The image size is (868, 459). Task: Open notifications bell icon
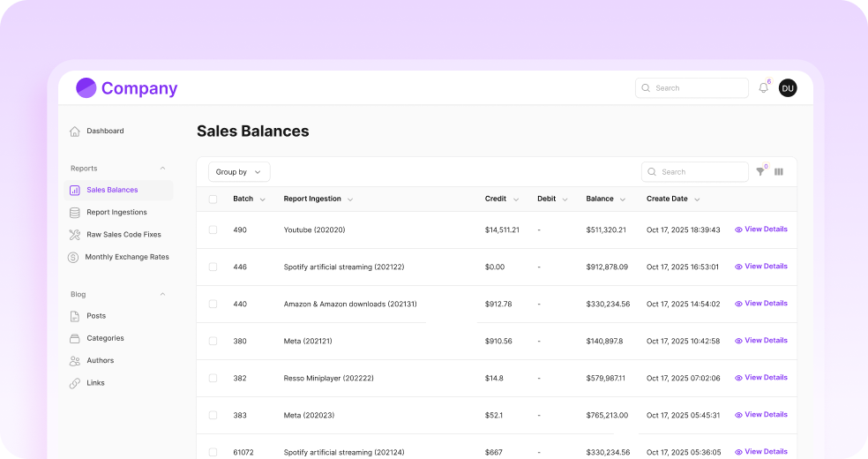pyautogui.click(x=763, y=87)
